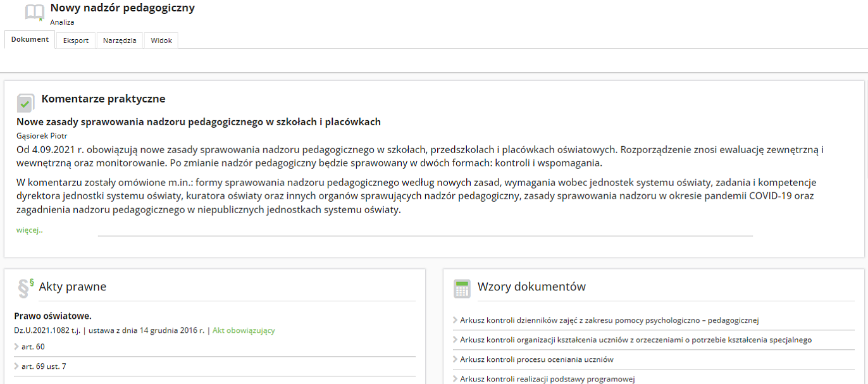The image size is (868, 384).
Task: Expand the chevron next to art. 60
Action: tap(17, 347)
